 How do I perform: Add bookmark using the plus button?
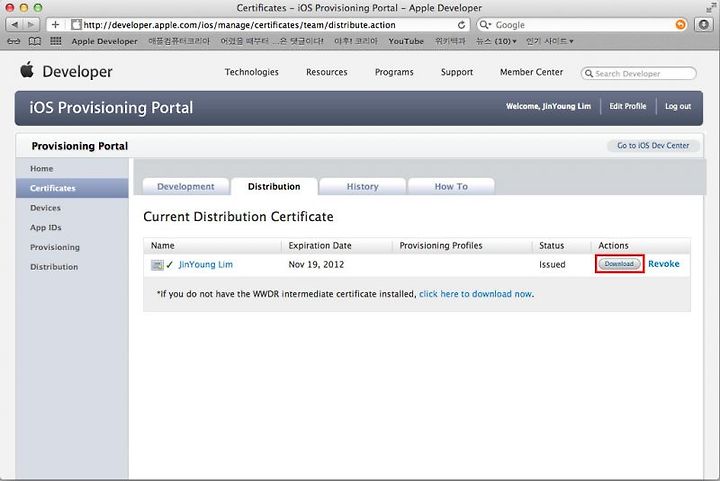click(x=55, y=25)
